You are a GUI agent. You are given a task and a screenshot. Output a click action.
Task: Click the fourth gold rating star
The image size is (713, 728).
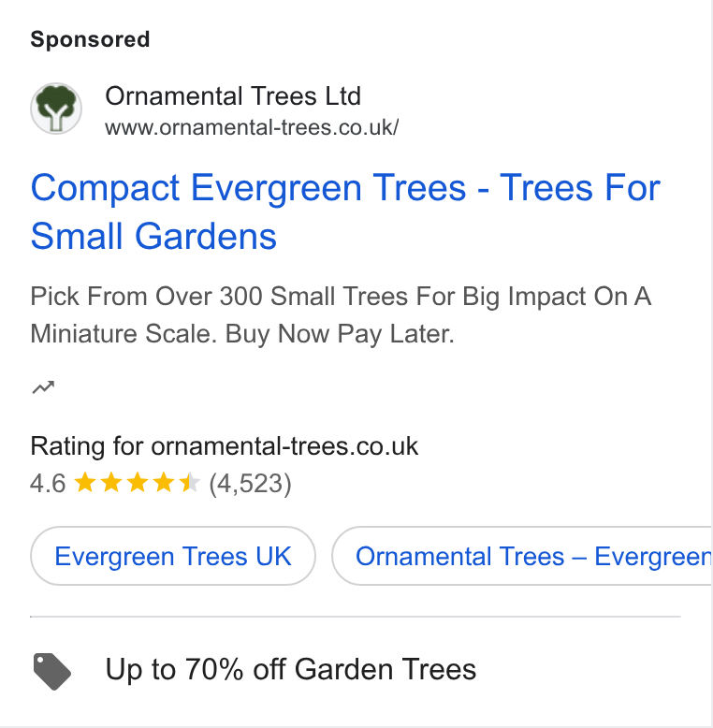pos(164,483)
